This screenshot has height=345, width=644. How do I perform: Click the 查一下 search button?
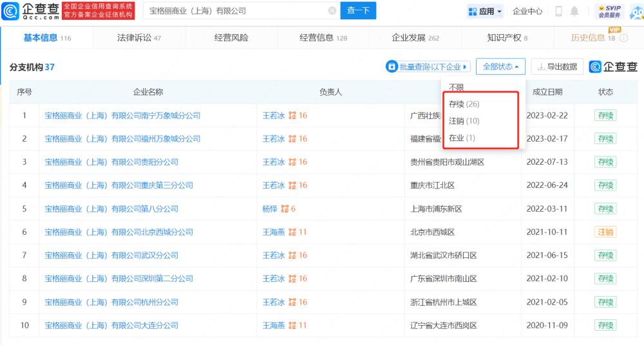(358, 11)
